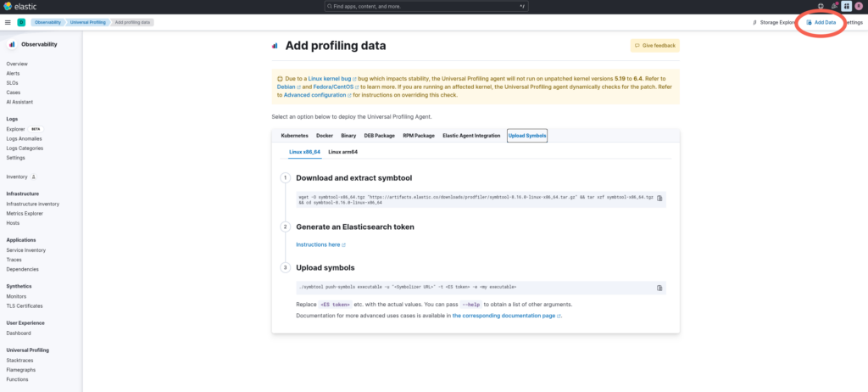
Task: Open Logs Anomalies in the sidebar
Action: (x=24, y=138)
